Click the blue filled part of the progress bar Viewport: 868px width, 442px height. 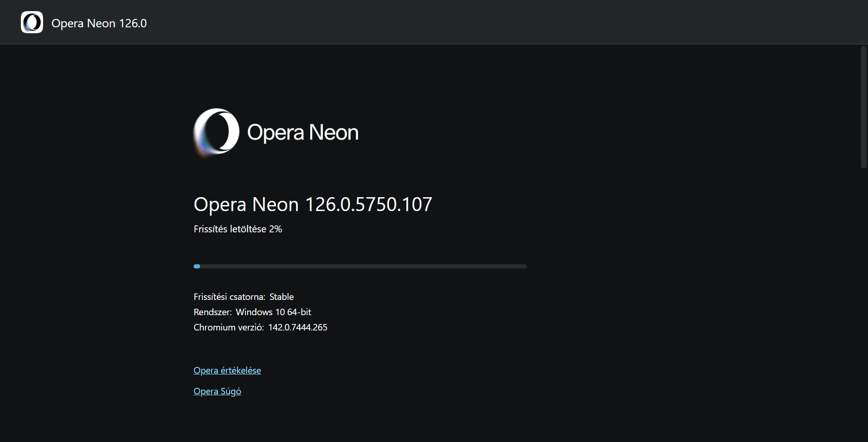[x=197, y=266]
